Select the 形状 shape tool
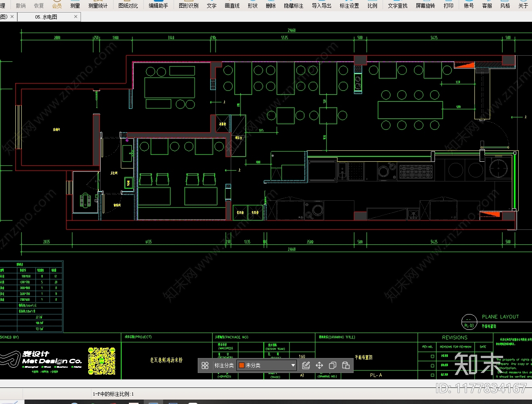 [x=253, y=6]
